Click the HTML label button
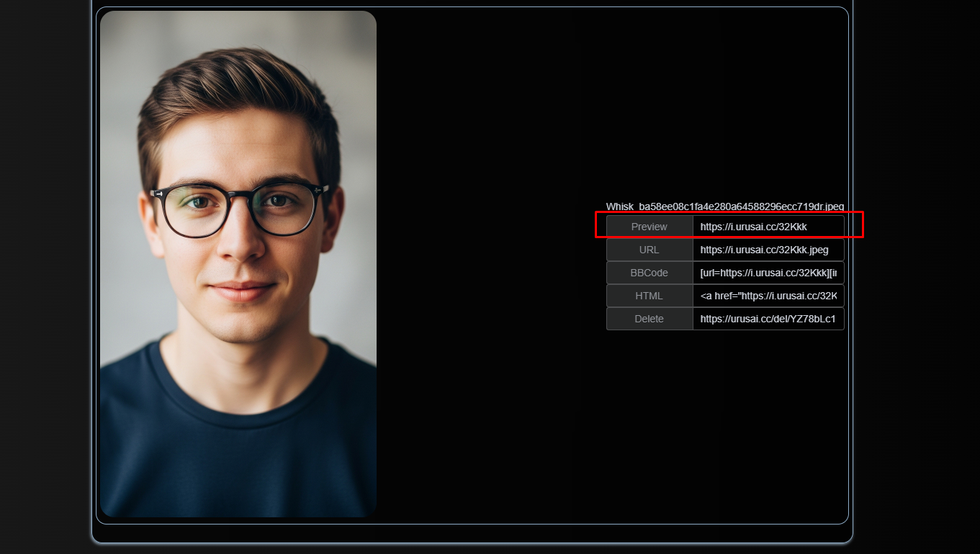980x554 pixels. pos(648,296)
